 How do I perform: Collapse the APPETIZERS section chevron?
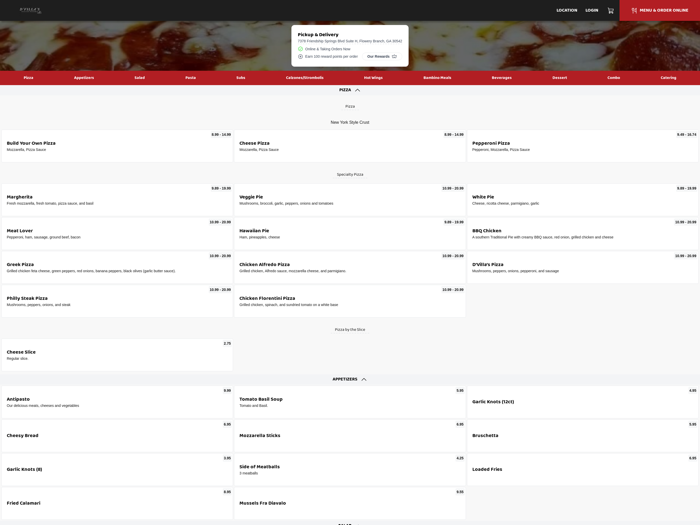click(364, 379)
